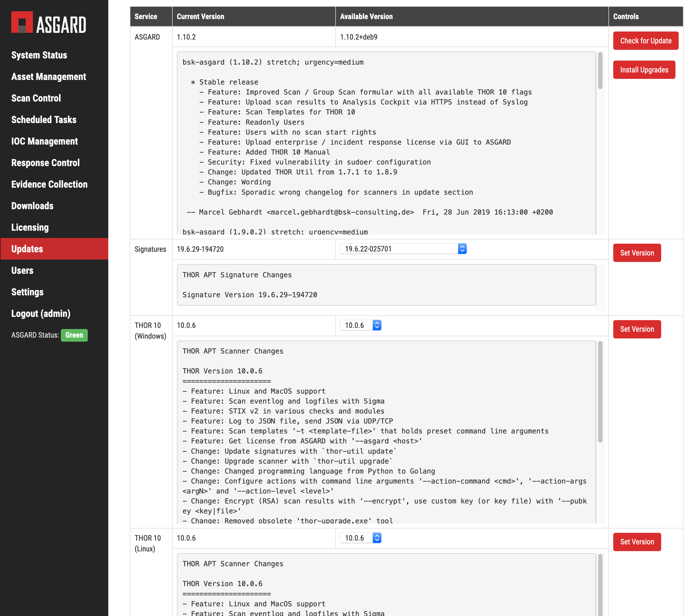Open IOC Management section
This screenshot has width=690, height=616.
[x=44, y=141]
